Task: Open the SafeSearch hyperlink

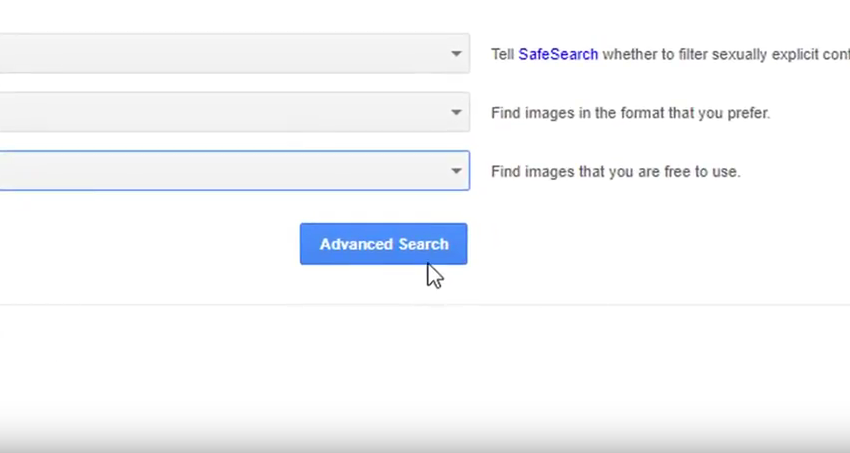Action: click(x=558, y=55)
